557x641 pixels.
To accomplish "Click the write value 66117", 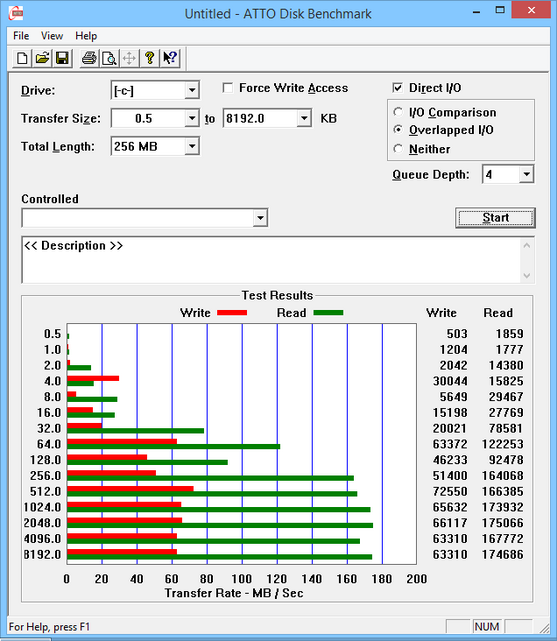I will coord(450,523).
